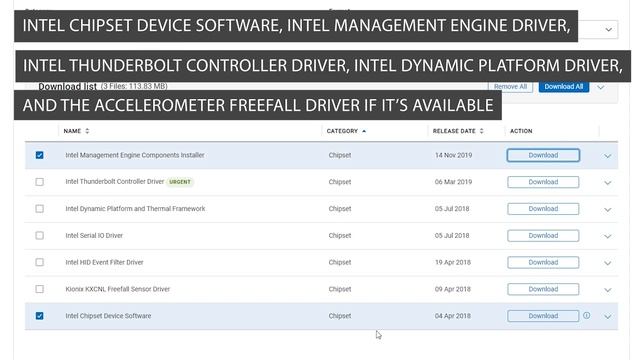640x360 pixels.
Task: Download the Intel Serial IO Driver
Action: coord(543,236)
